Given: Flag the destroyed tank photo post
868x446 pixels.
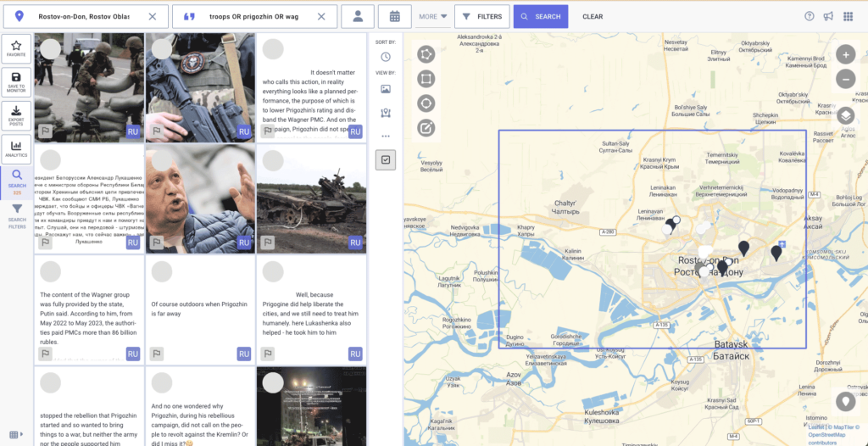Looking at the screenshot, I should tap(268, 243).
